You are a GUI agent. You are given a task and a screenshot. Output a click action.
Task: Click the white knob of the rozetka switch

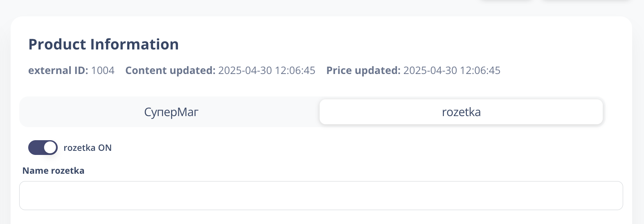point(50,148)
